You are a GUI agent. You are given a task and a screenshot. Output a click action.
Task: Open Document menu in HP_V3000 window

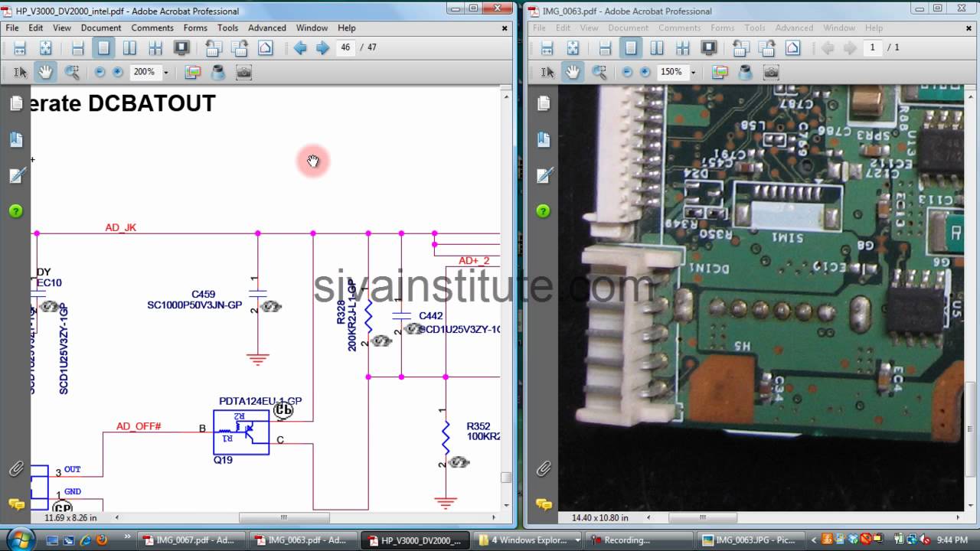pyautogui.click(x=101, y=28)
